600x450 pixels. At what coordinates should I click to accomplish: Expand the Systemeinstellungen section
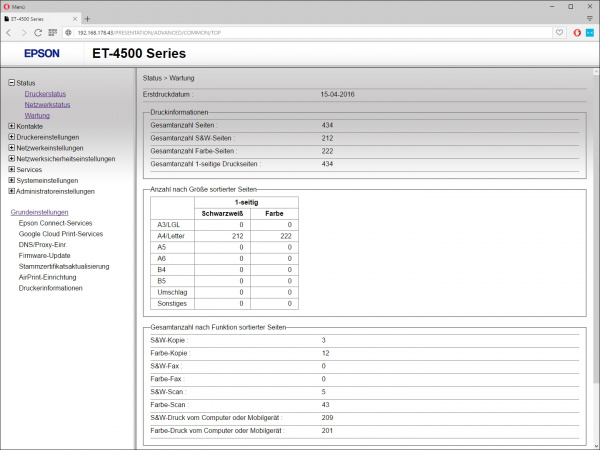pyautogui.click(x=11, y=180)
